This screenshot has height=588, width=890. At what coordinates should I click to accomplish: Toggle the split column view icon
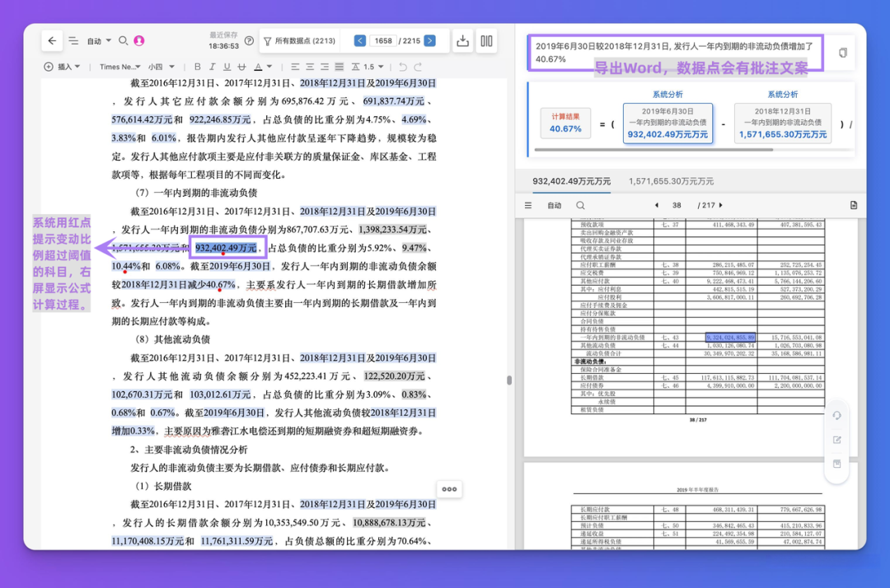[486, 41]
